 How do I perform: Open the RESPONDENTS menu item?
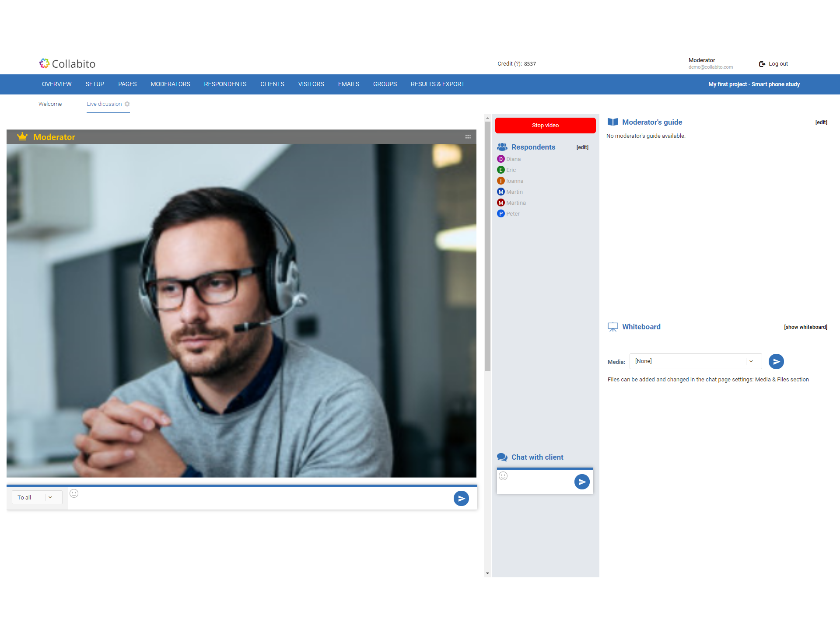point(225,84)
